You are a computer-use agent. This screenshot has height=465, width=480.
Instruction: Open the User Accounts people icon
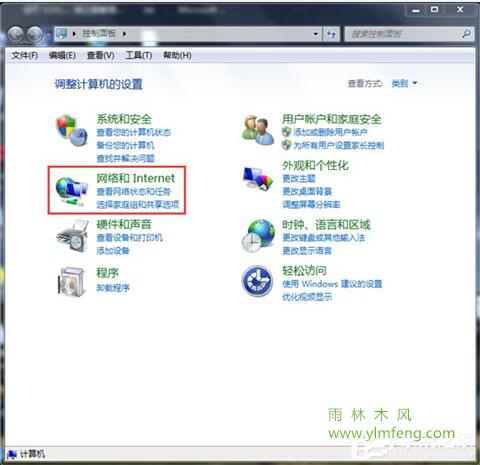tap(258, 129)
